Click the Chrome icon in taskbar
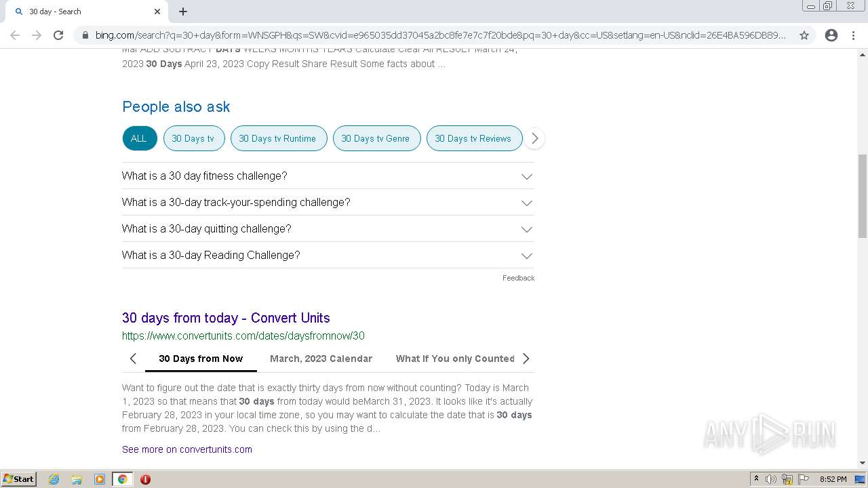Viewport: 868px width, 488px height. pyautogui.click(x=122, y=479)
